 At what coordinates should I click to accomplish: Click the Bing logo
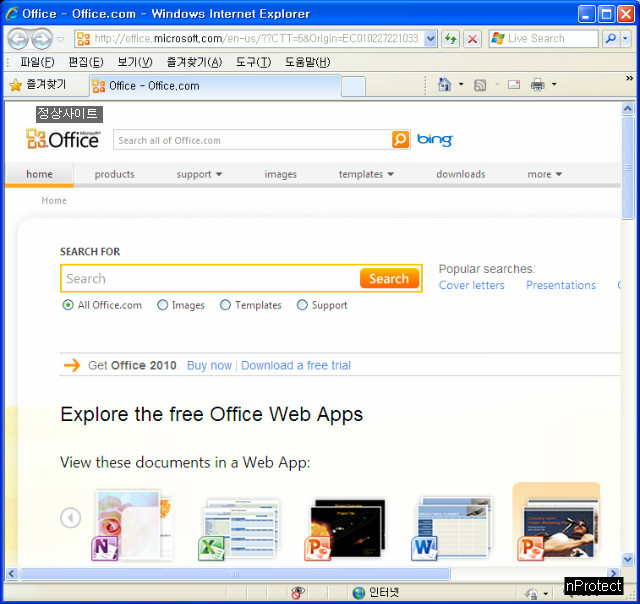pos(435,140)
